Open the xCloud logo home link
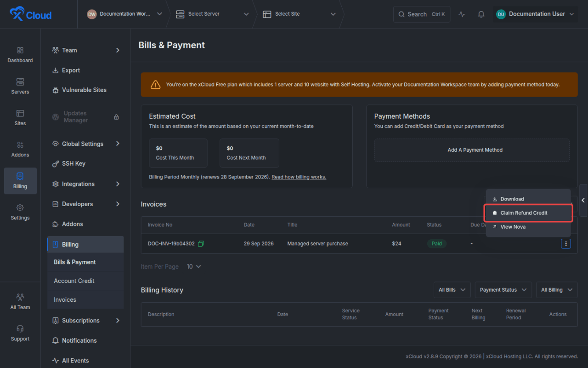Image resolution: width=588 pixels, height=368 pixels. point(31,14)
